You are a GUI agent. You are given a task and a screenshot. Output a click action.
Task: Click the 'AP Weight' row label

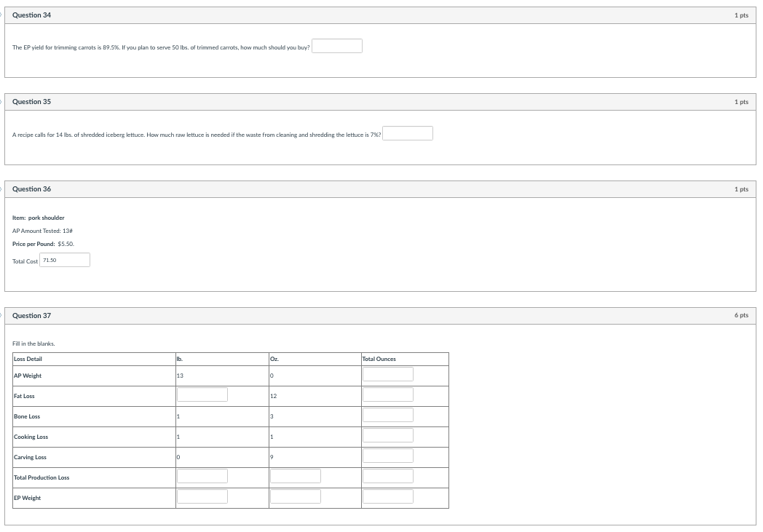[28, 376]
